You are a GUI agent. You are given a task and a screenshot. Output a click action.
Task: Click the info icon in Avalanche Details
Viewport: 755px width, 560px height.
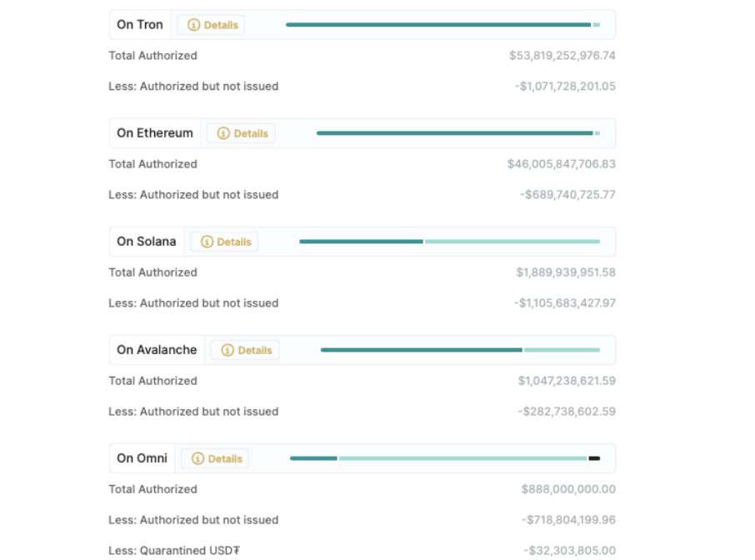[227, 350]
